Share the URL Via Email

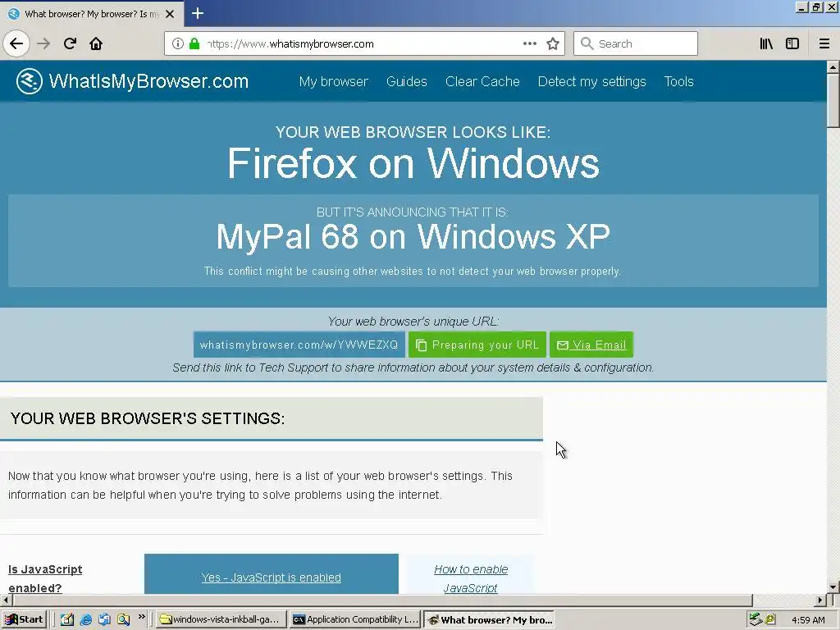click(x=591, y=345)
